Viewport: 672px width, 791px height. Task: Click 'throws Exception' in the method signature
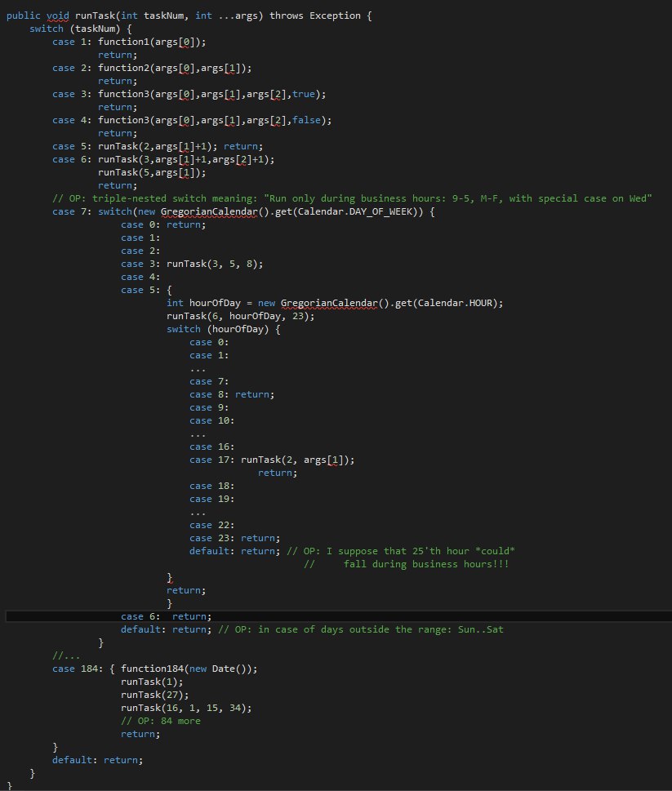[315, 16]
